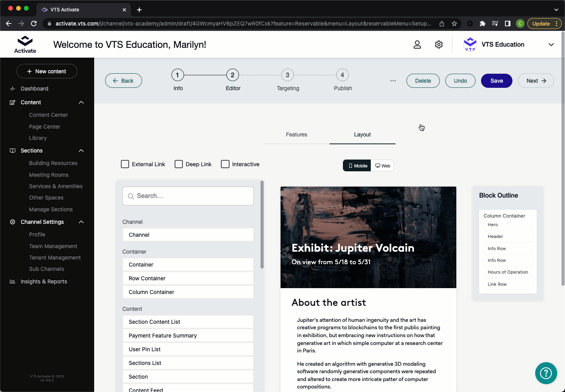Focus the block Search field
Image resolution: width=565 pixels, height=392 pixels.
[x=188, y=196]
